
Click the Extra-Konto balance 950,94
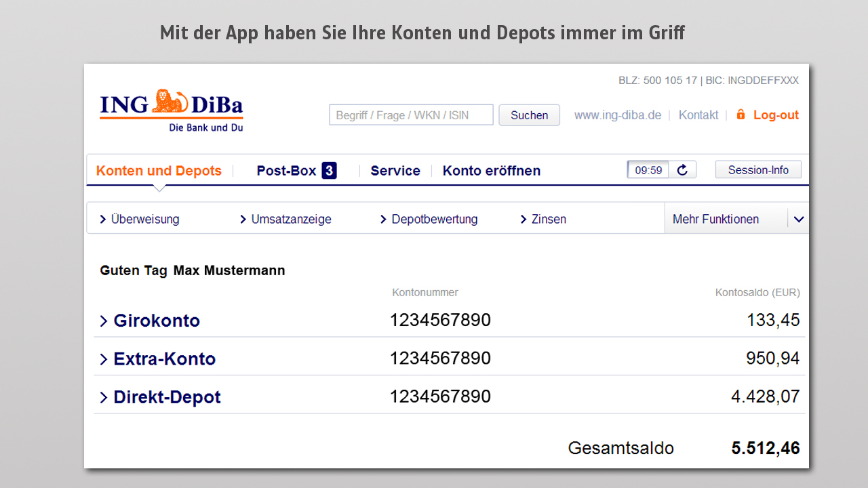[773, 358]
